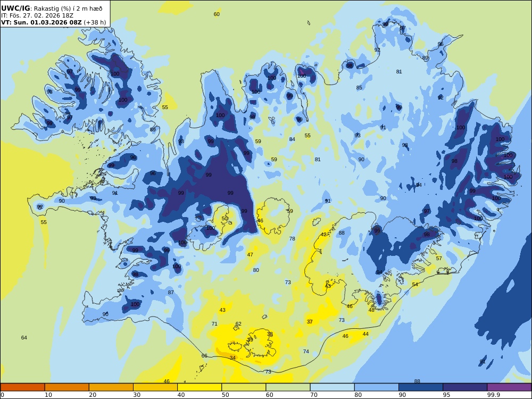Click the dark blue 90–95 legend swatch
Image resolution: width=532 pixels, height=399 pixels.
pos(421,387)
